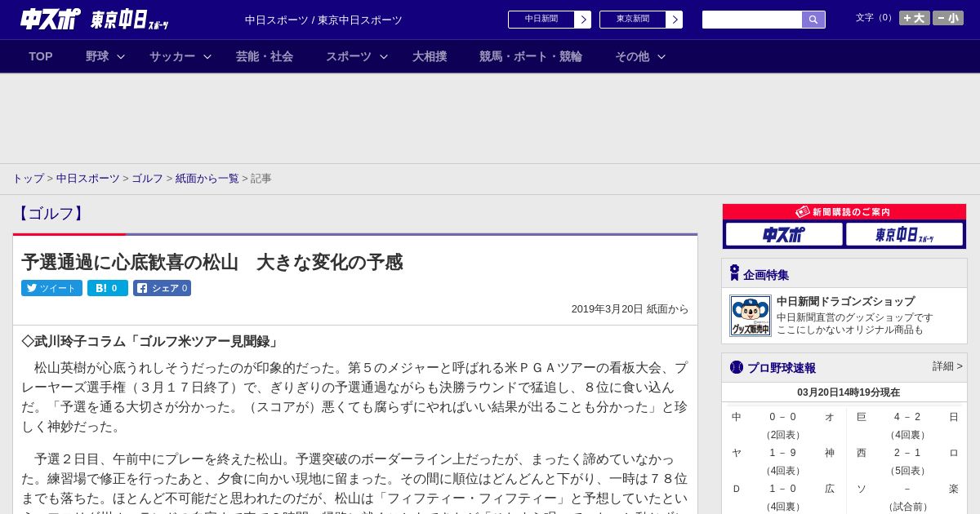Bookmark article with Hatena B! button
The width and height of the screenshot is (980, 514).
108,288
